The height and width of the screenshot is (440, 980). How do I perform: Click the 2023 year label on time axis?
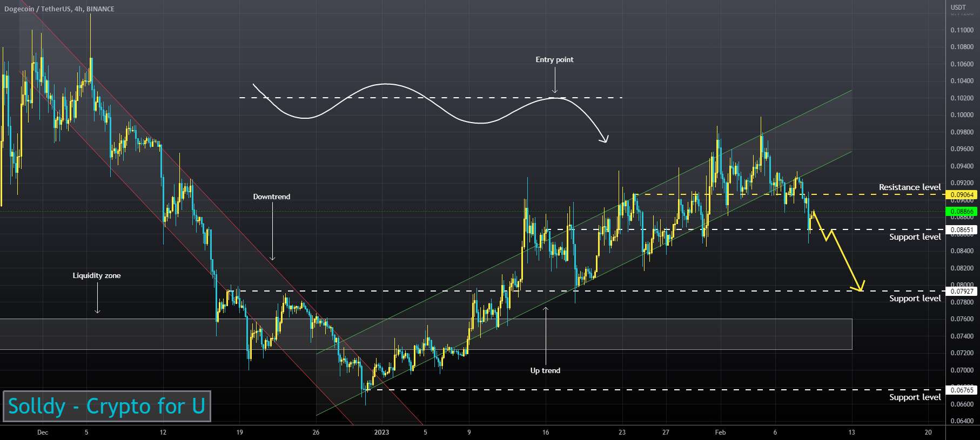[381, 432]
